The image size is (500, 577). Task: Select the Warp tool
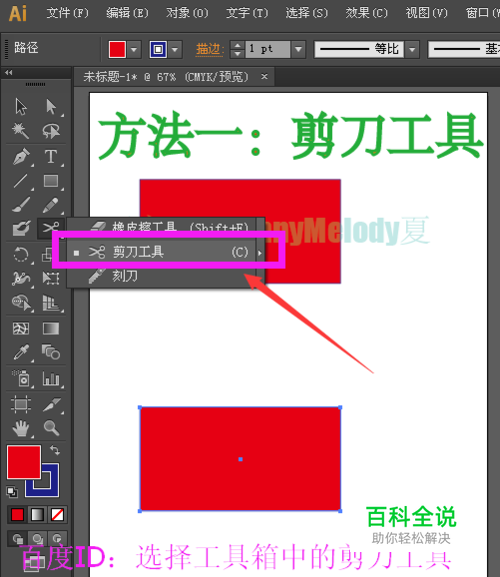21,279
